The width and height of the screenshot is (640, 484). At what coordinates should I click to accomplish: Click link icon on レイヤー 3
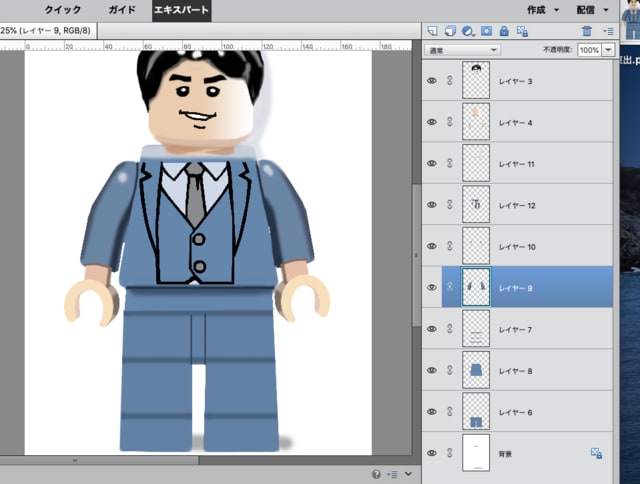click(449, 80)
